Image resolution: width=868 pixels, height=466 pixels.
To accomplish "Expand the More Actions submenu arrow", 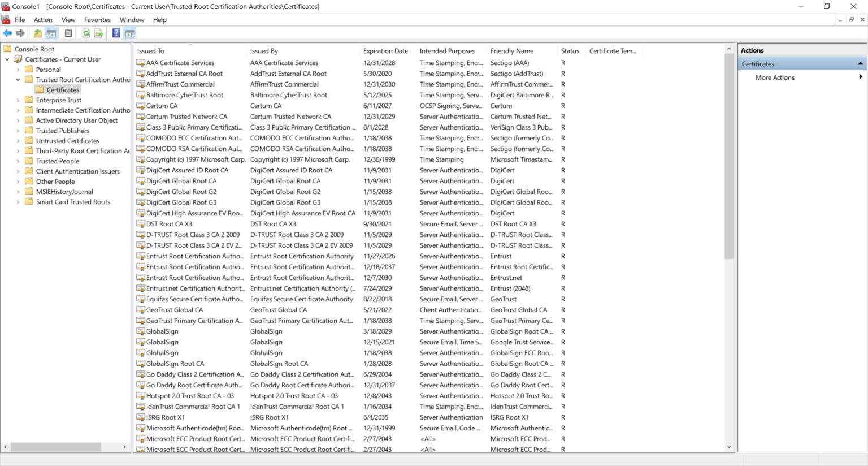I will pos(860,77).
